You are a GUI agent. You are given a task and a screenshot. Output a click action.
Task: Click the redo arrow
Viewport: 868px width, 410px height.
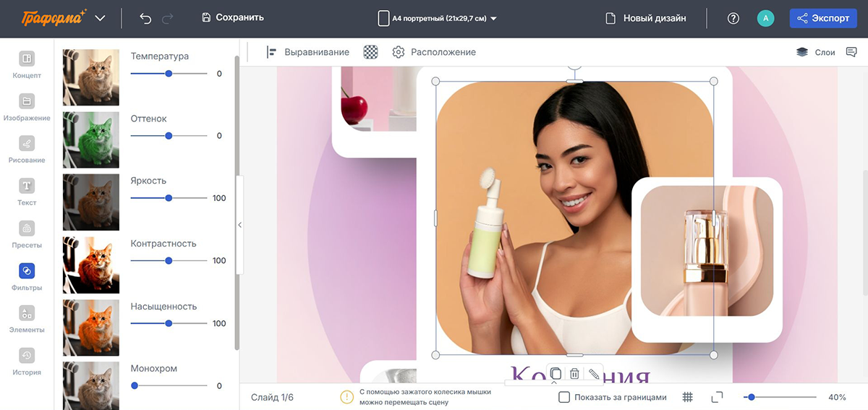pos(168,17)
